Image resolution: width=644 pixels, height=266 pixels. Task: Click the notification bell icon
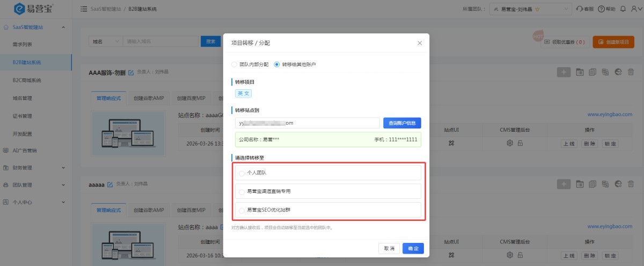[623, 9]
